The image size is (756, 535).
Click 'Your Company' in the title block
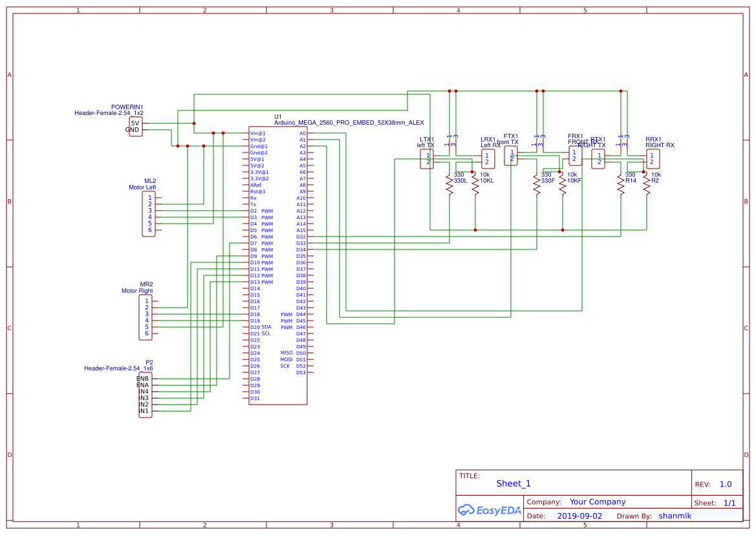[x=598, y=502]
